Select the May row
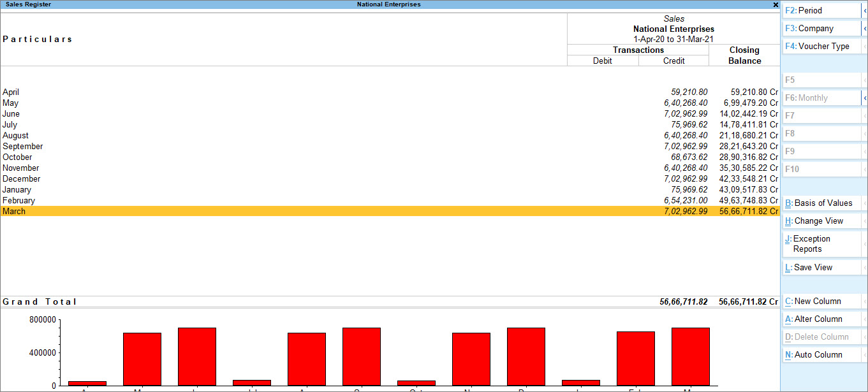Image resolution: width=868 pixels, height=392 pixels. click(390, 103)
